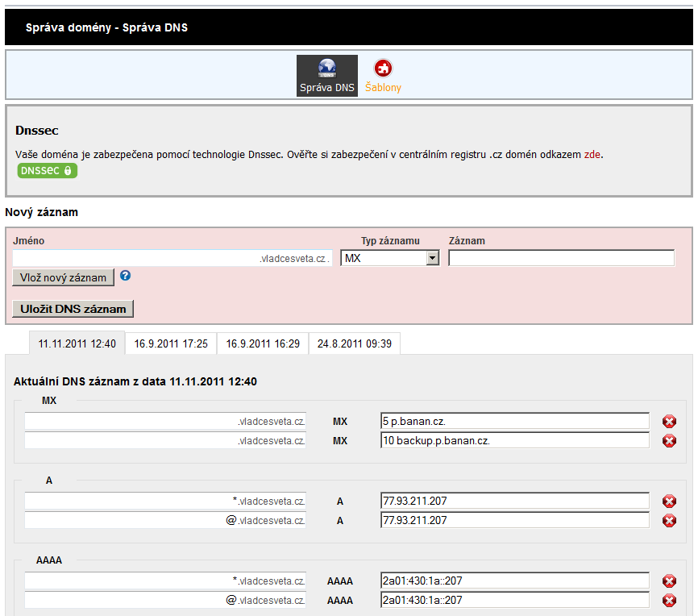Remove the wildcard A record 77.93.211.207
Screen dimensions: 698x616
coord(669,500)
